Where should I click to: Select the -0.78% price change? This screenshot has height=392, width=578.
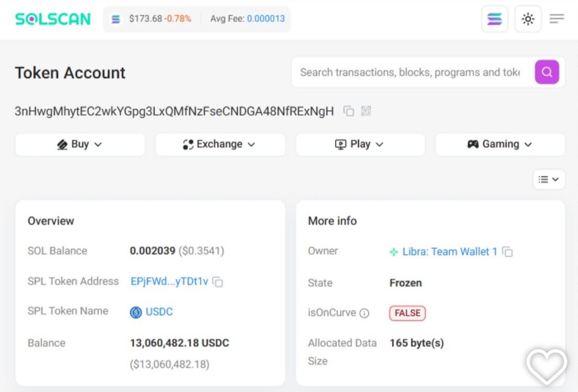[x=178, y=19]
